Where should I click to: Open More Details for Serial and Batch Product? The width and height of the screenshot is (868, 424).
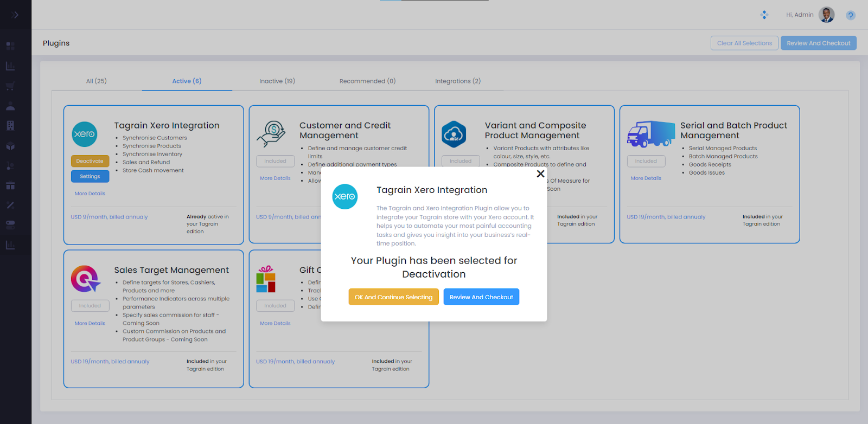646,178
